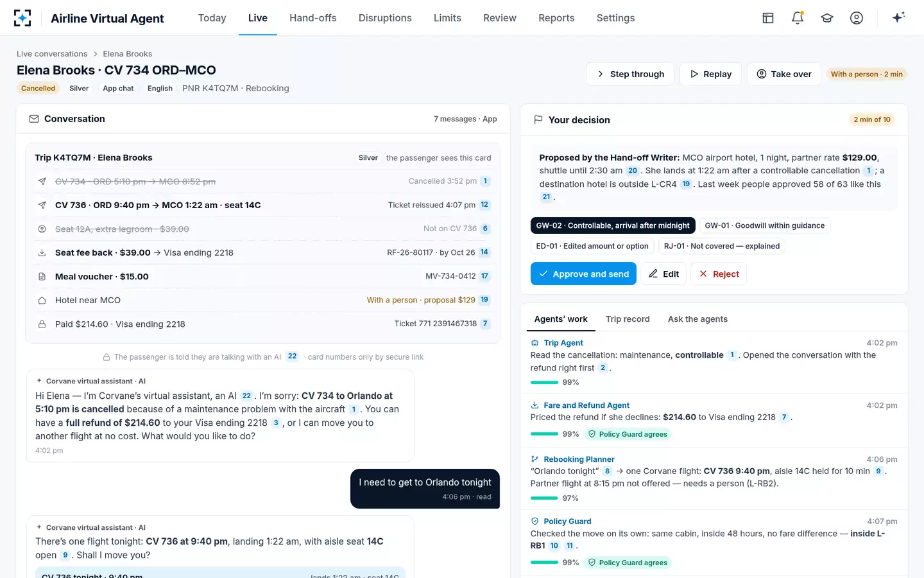Viewport: 924px width, 578px height.
Task: Click the flag icon beside Your decision
Action: click(538, 119)
